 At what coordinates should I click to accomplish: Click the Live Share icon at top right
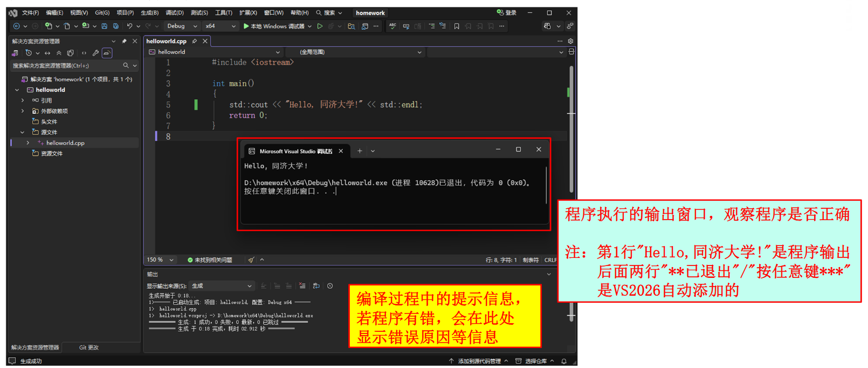tap(570, 26)
